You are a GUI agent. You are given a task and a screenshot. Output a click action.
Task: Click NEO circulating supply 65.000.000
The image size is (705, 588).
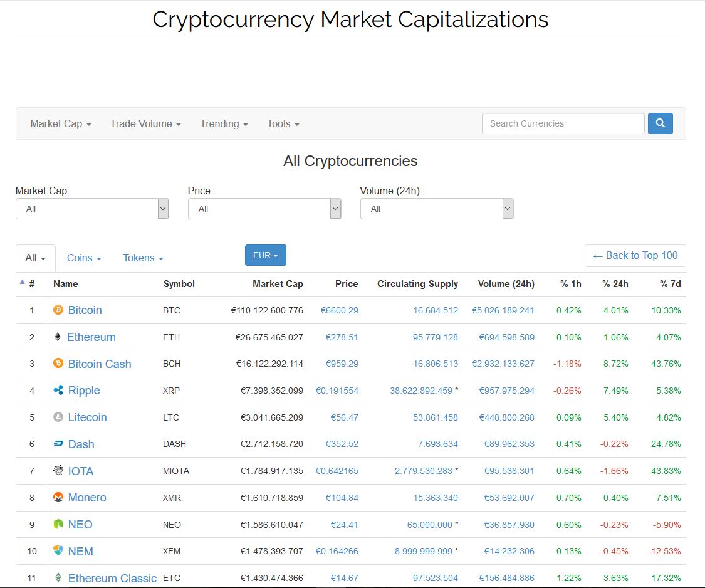429,525
